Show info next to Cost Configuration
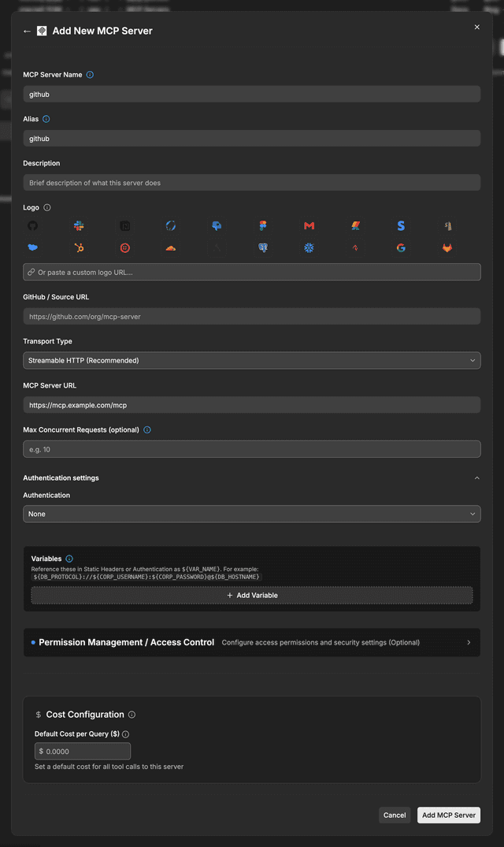 [132, 715]
